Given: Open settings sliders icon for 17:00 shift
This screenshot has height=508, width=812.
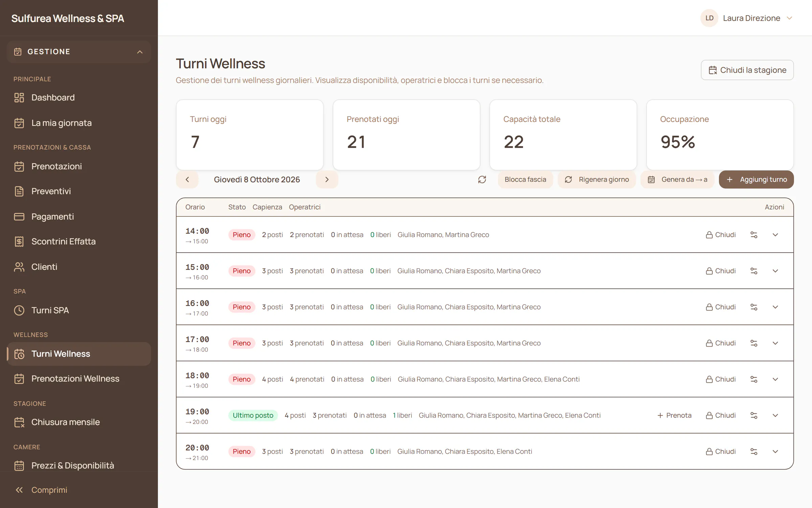Looking at the screenshot, I should (x=753, y=343).
